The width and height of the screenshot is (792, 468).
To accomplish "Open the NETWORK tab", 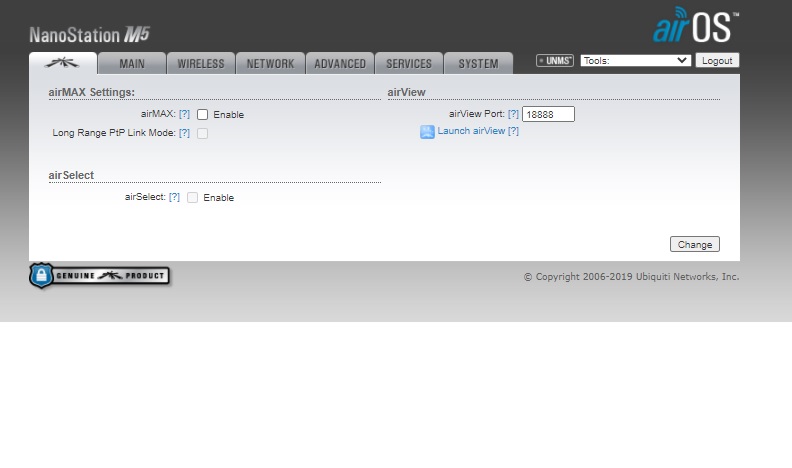I will 270,63.
